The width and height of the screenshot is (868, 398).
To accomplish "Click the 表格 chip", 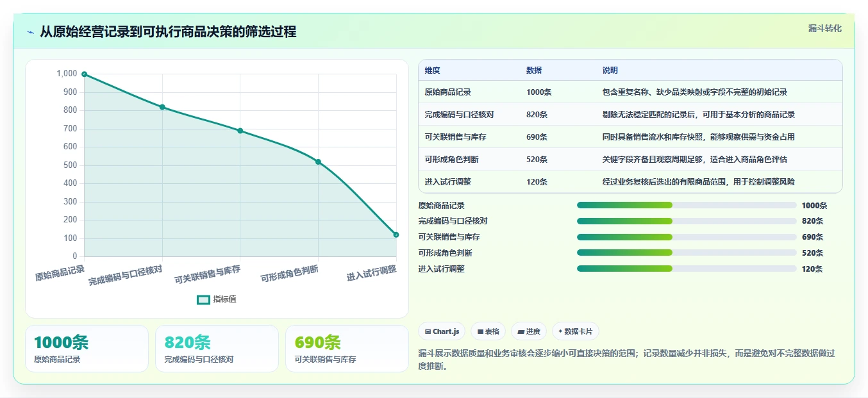I will point(488,331).
